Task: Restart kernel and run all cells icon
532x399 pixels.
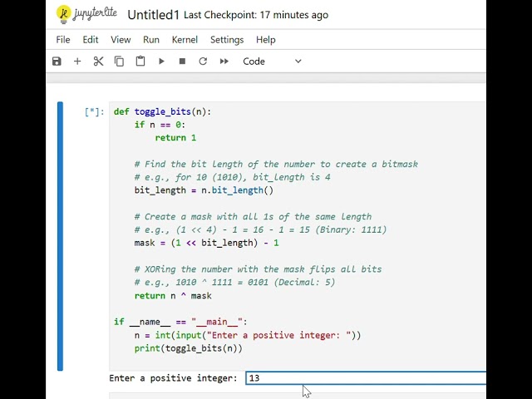Action: point(224,62)
